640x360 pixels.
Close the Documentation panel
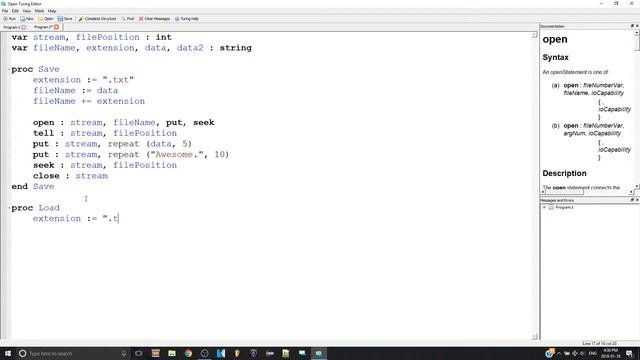point(637,26)
